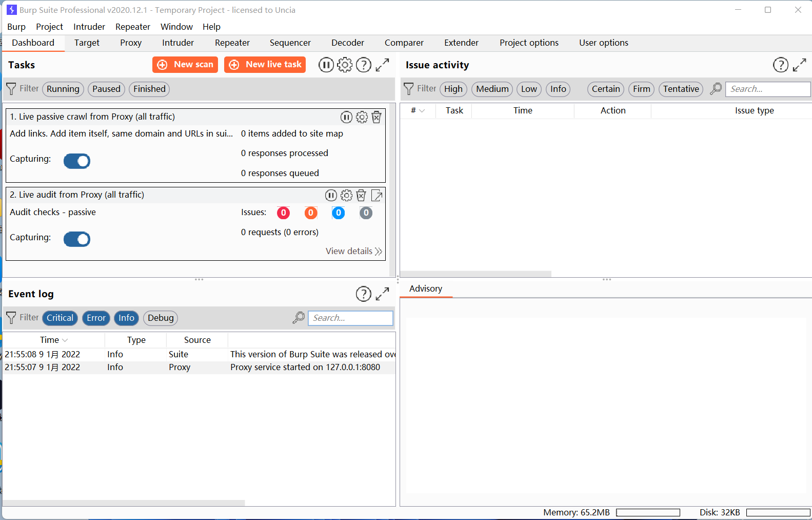812x520 pixels.
Task: Pause the Live passive crawl task
Action: tap(346, 117)
